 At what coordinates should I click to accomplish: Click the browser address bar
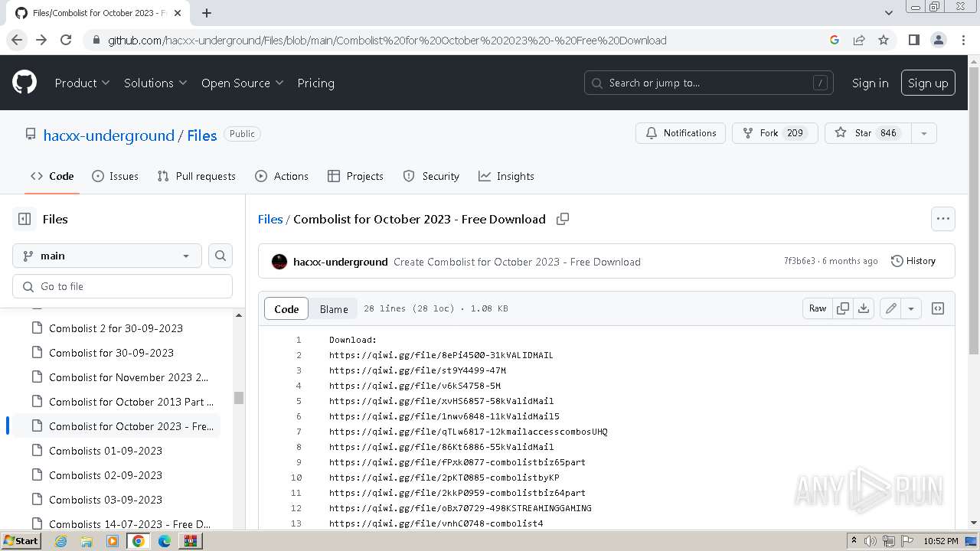coord(459,40)
